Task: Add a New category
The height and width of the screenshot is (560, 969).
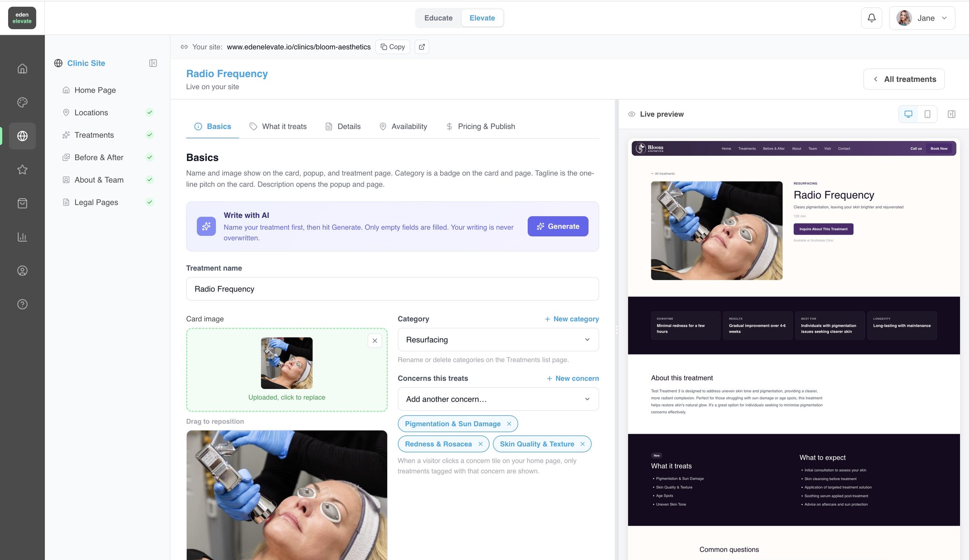Action: (x=572, y=319)
